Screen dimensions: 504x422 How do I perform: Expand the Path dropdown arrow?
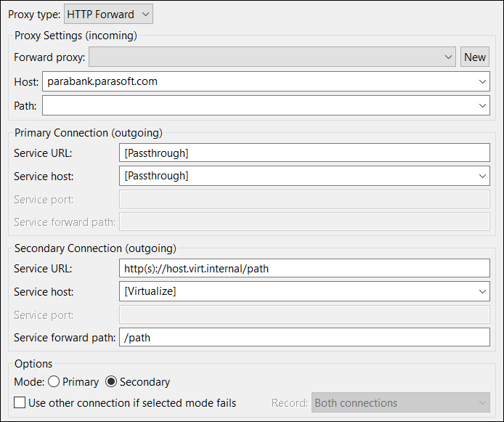(x=482, y=105)
